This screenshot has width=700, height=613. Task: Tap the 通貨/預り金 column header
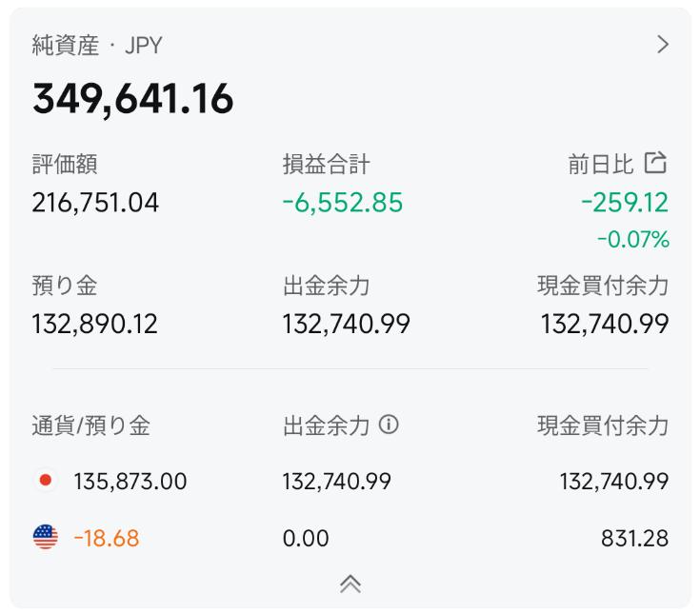click(91, 425)
